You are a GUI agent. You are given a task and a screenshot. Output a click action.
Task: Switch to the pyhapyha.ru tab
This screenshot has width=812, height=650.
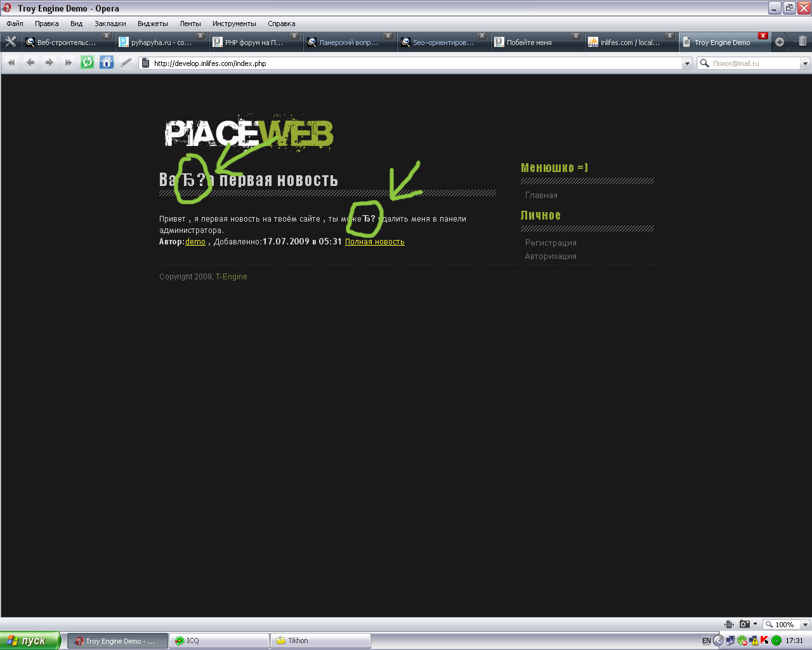[161, 43]
